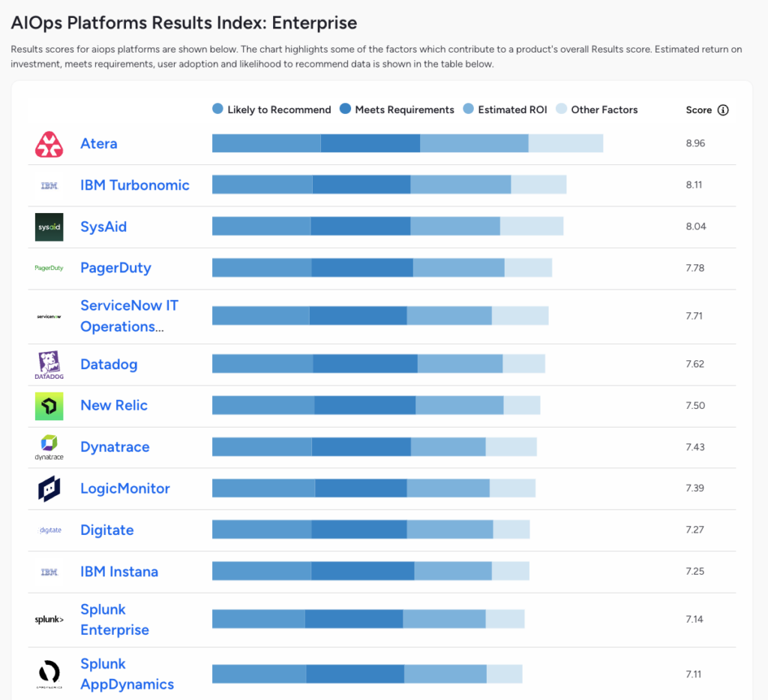Click Atera's Other Factors bar segment
This screenshot has width=768, height=700.
(565, 143)
